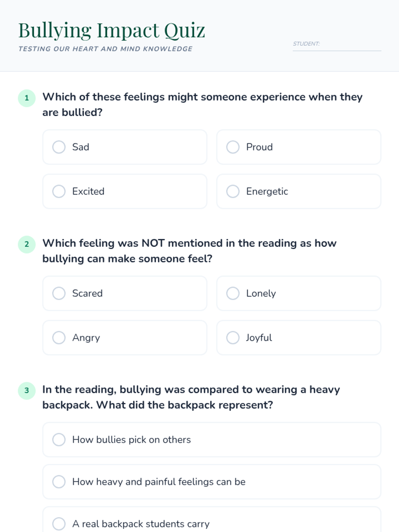Select the Angry radio button
The width and height of the screenshot is (399, 532).
tap(59, 337)
